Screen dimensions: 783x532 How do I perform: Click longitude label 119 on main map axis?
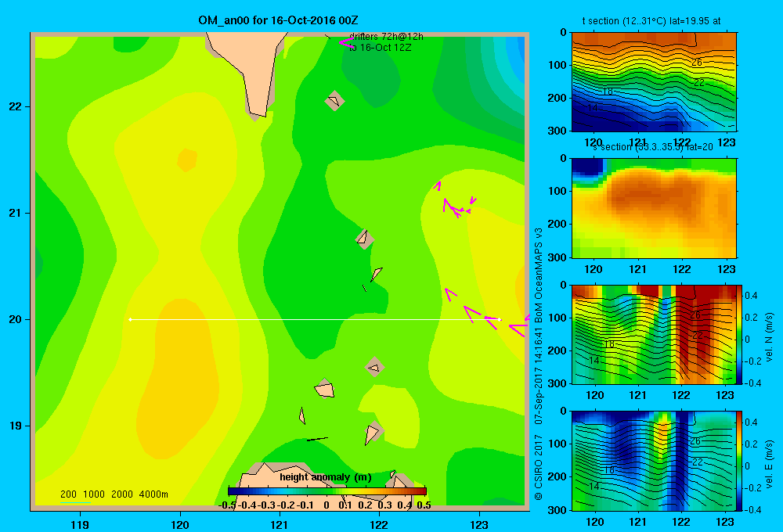click(80, 524)
